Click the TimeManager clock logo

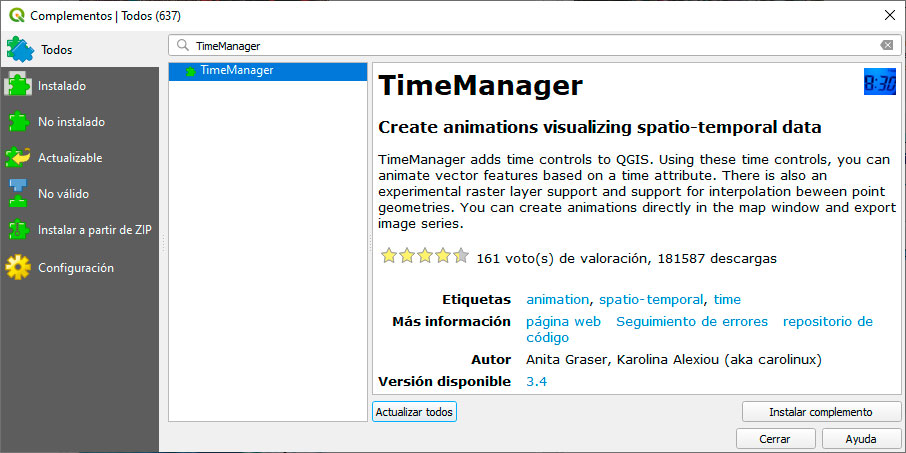(x=879, y=81)
